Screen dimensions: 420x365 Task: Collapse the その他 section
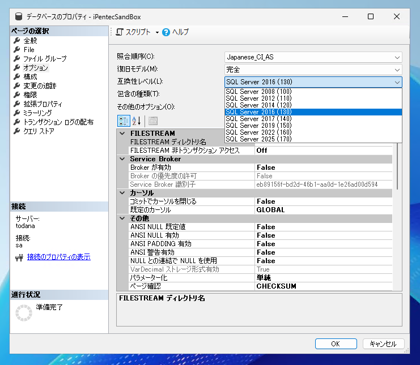[122, 218]
